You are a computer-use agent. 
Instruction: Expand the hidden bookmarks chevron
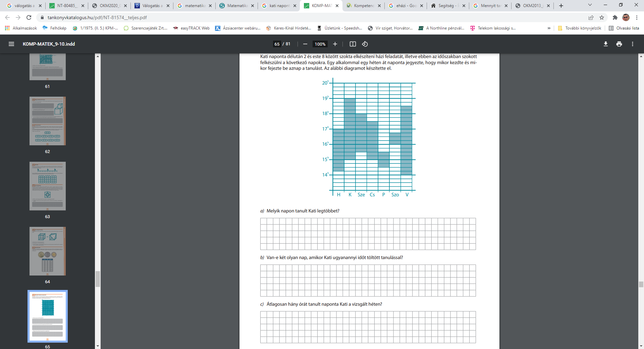point(549,28)
